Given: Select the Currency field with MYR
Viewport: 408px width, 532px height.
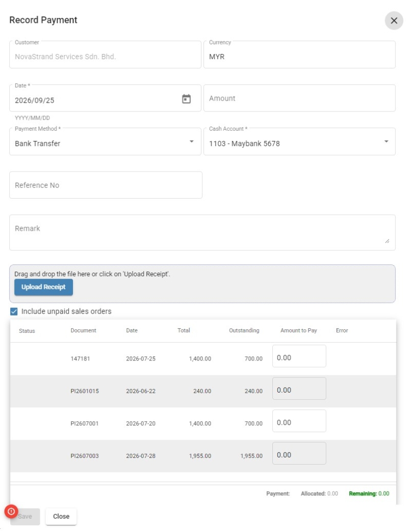Looking at the screenshot, I should (299, 55).
